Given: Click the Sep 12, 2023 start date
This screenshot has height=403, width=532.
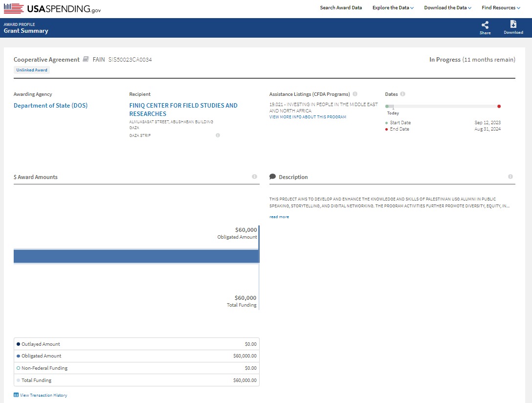Looking at the screenshot, I should click(488, 122).
